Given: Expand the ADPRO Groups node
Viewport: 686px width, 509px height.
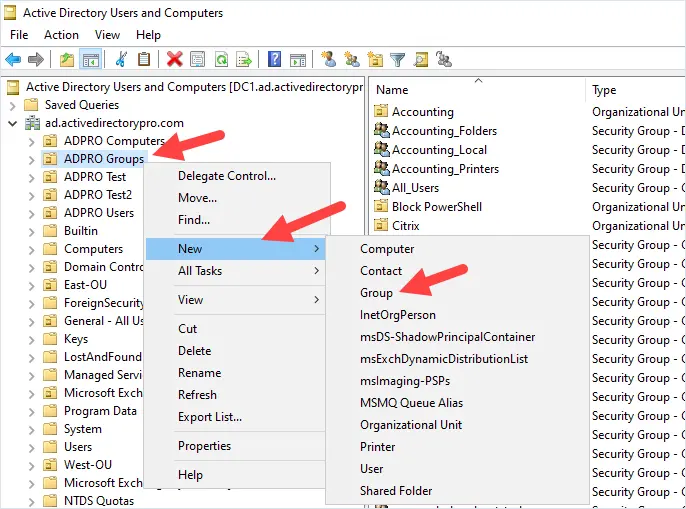Looking at the screenshot, I should (32, 159).
